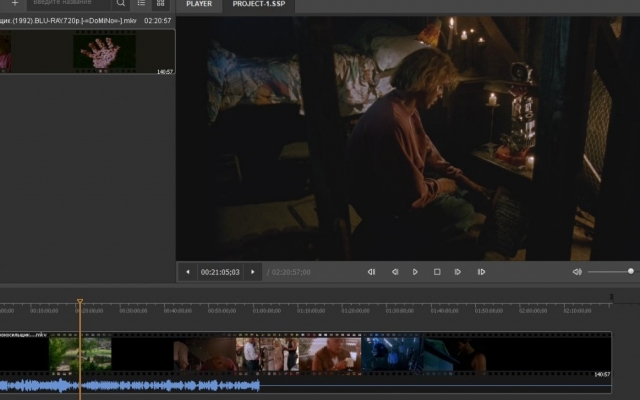Click the timeline ruler at 00:40:00;00

pyautogui.click(x=178, y=311)
